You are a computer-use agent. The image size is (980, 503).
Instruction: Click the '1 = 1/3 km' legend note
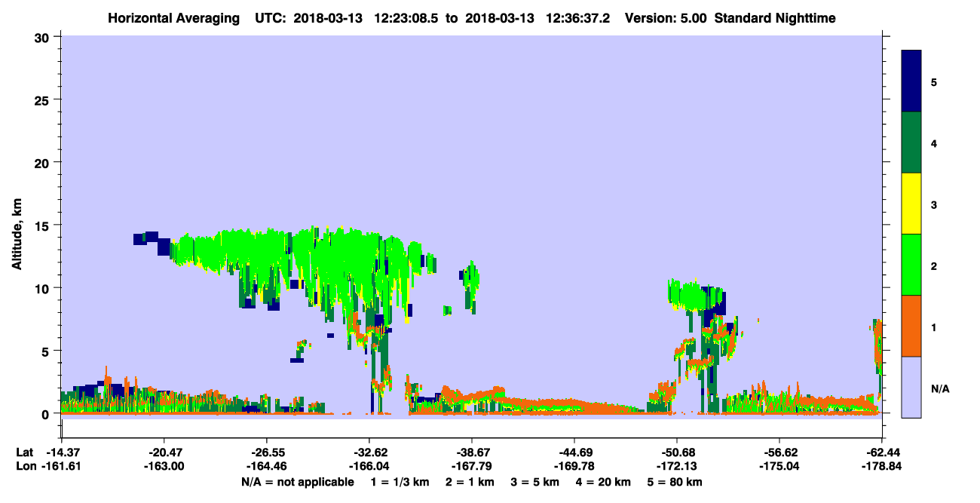point(400,482)
